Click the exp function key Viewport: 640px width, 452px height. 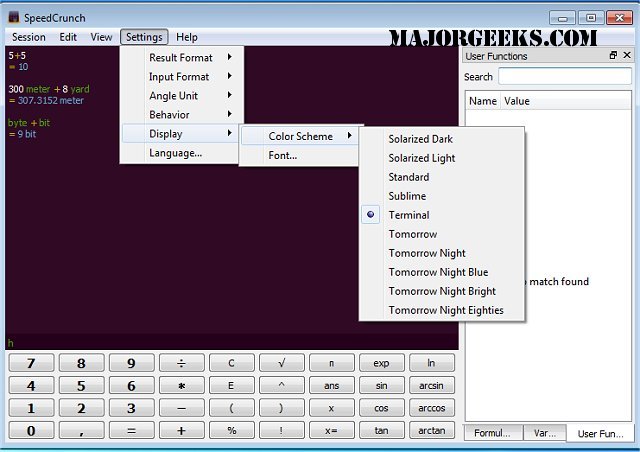(x=382, y=363)
